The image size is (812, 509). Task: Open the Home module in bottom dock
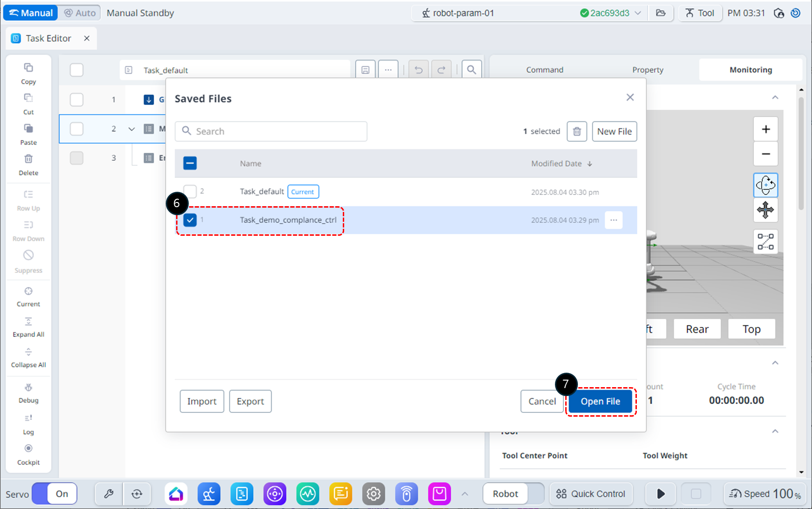(x=176, y=494)
